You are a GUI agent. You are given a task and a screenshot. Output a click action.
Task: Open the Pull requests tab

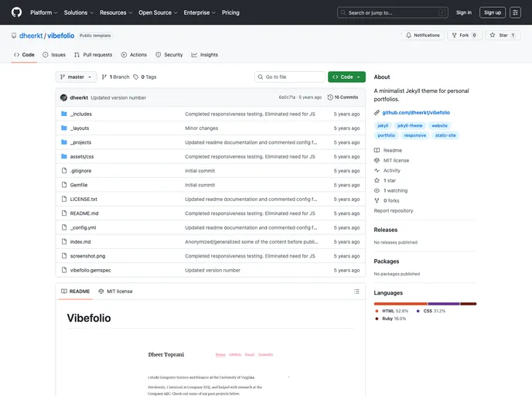point(93,55)
